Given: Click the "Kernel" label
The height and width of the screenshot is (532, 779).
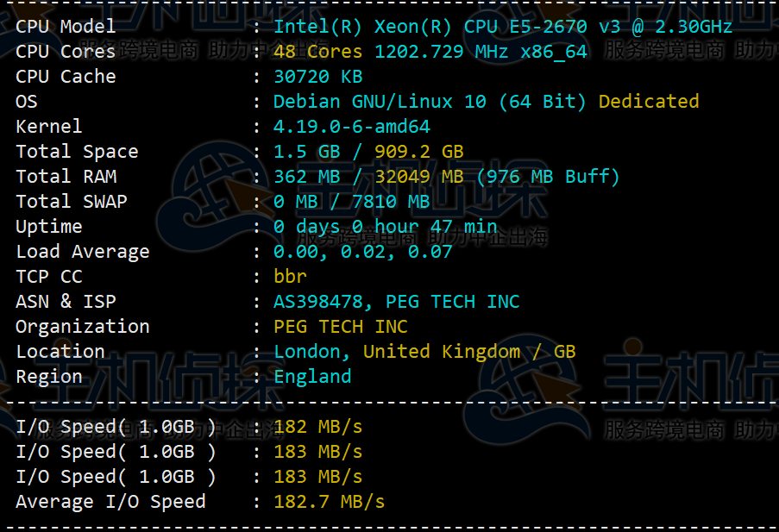Looking at the screenshot, I should (x=49, y=127).
